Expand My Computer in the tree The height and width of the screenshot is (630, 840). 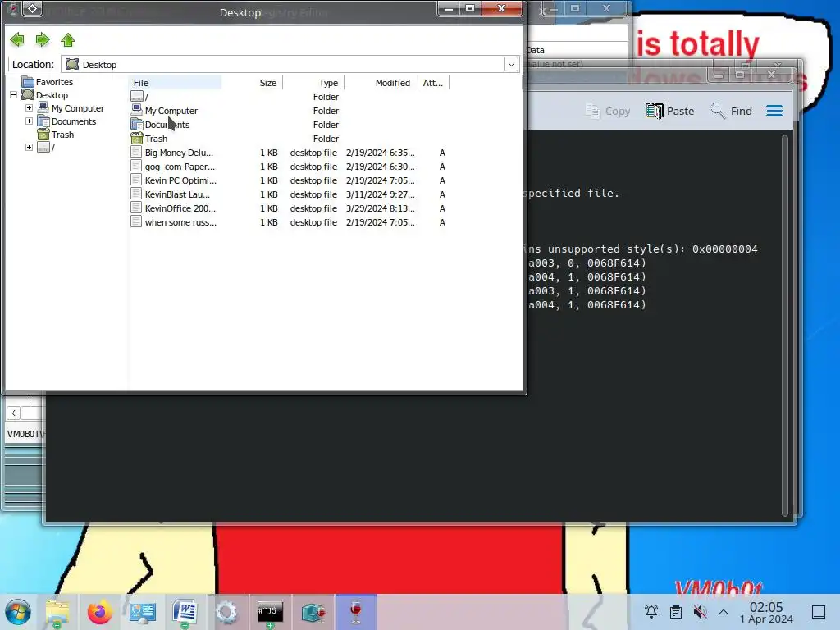(29, 107)
